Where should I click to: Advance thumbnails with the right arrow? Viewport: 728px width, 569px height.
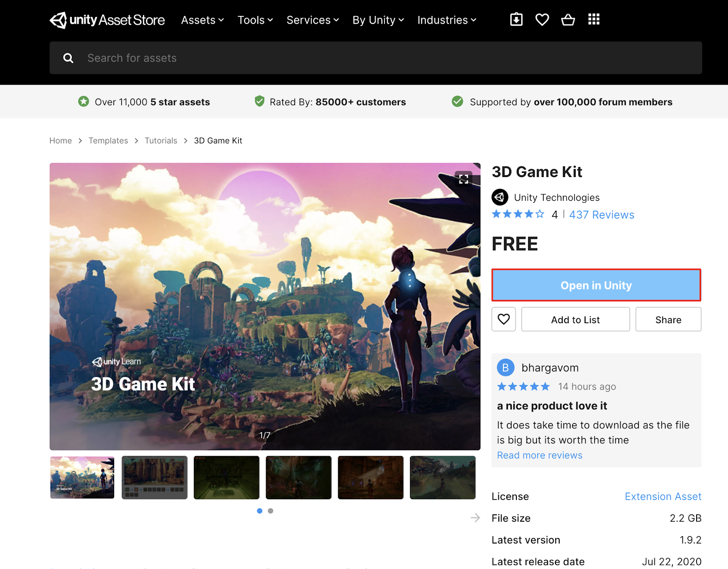(475, 518)
